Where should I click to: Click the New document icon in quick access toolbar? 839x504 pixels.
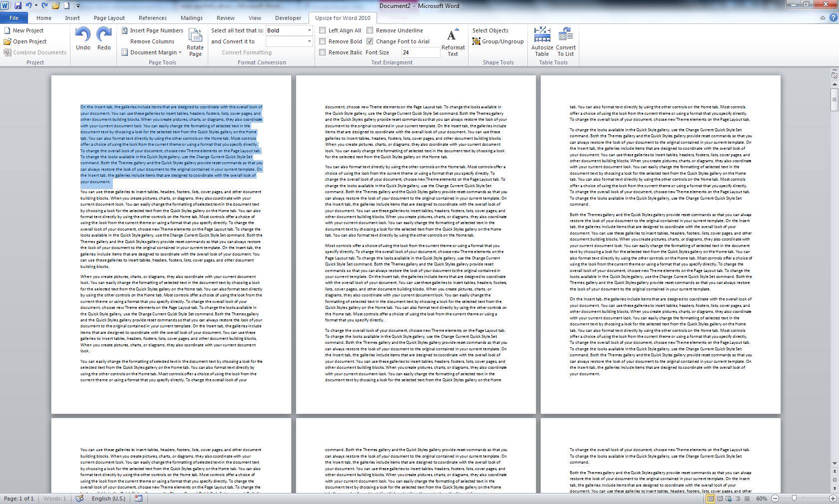pos(66,5)
